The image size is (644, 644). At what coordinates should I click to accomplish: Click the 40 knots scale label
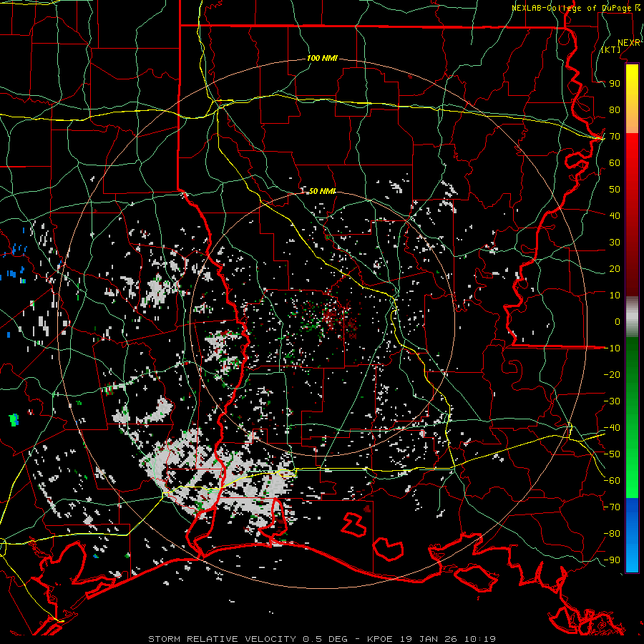point(615,215)
